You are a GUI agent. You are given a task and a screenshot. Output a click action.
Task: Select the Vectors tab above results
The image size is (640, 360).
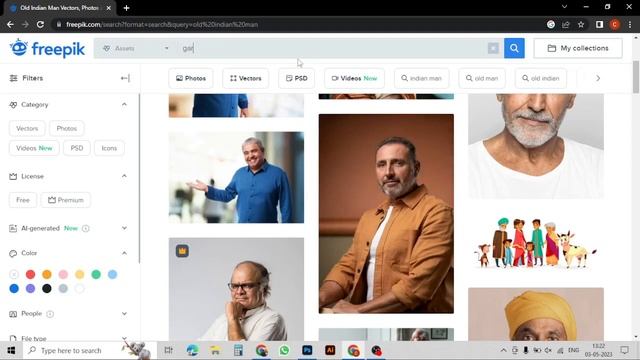(x=245, y=78)
